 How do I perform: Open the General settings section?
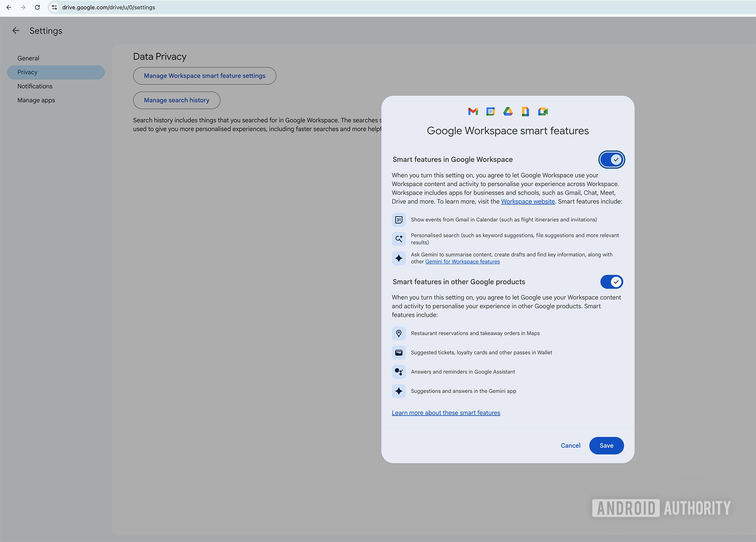tap(28, 58)
